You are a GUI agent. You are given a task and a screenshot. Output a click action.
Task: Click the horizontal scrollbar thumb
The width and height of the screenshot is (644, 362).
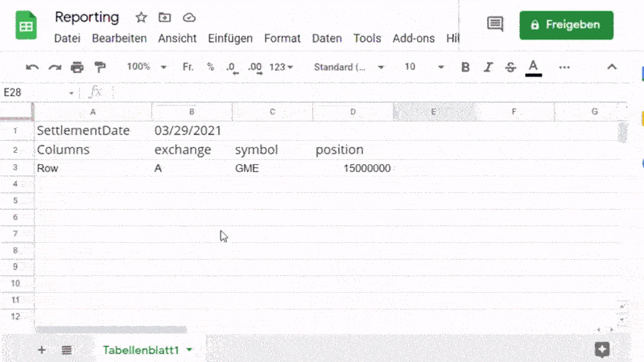click(x=111, y=329)
